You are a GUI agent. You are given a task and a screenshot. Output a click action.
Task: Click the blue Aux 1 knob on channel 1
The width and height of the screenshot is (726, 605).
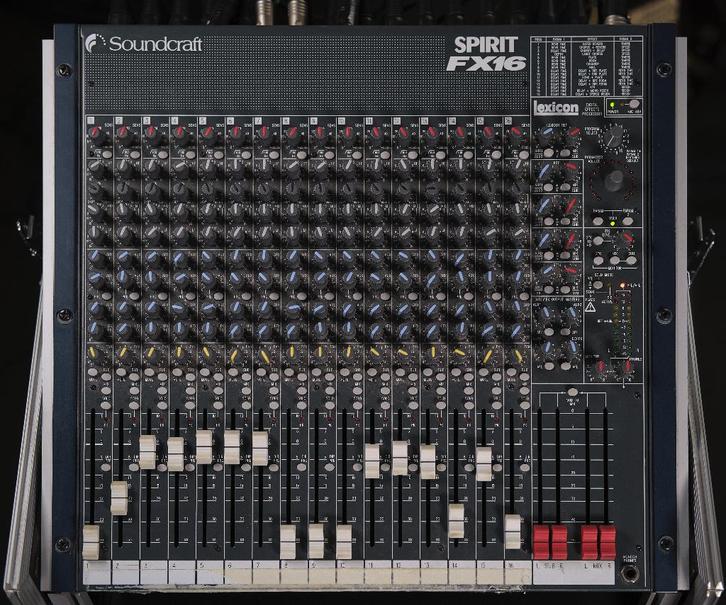pos(96,258)
